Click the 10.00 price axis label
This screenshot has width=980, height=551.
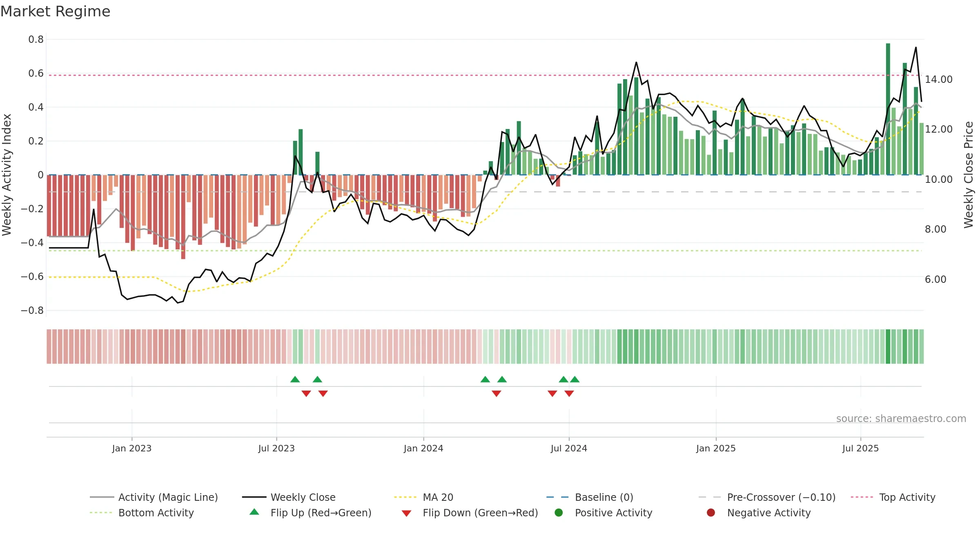click(939, 179)
